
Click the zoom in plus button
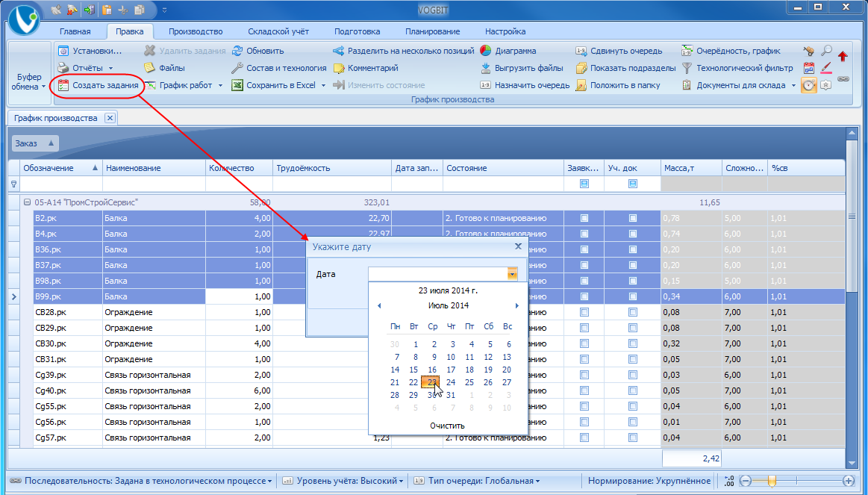849,481
